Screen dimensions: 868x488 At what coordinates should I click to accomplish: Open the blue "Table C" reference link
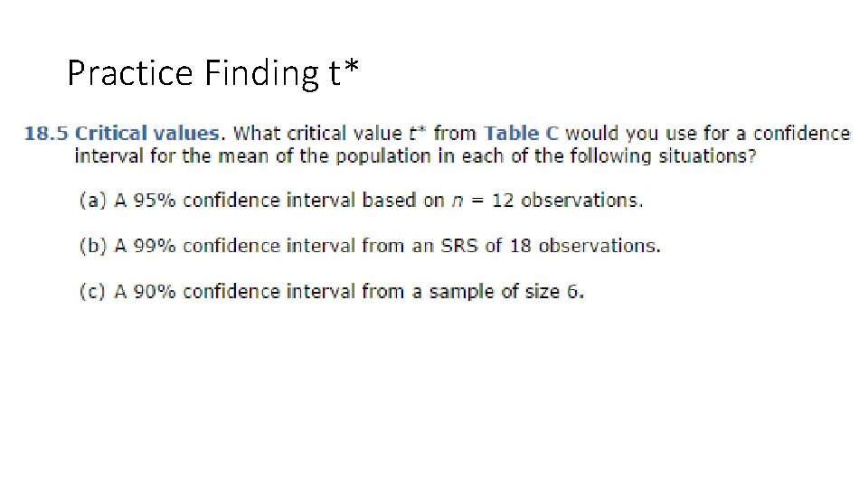pyautogui.click(x=522, y=134)
